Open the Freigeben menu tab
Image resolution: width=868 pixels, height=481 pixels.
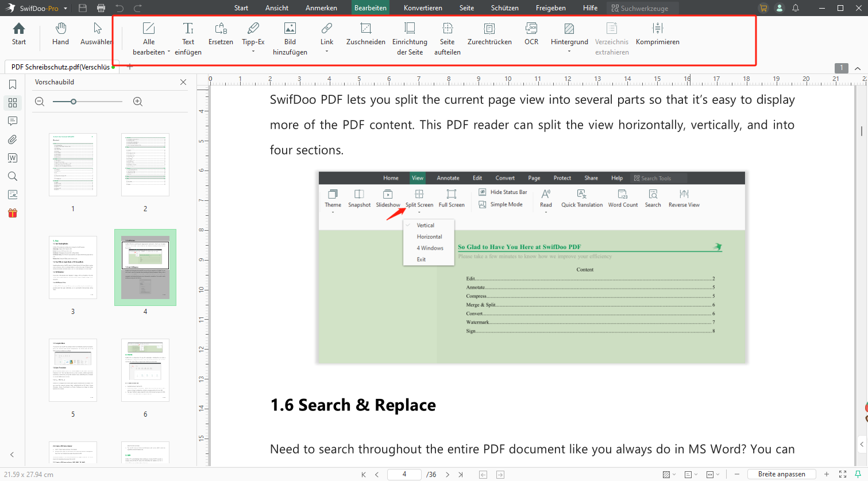coord(551,8)
